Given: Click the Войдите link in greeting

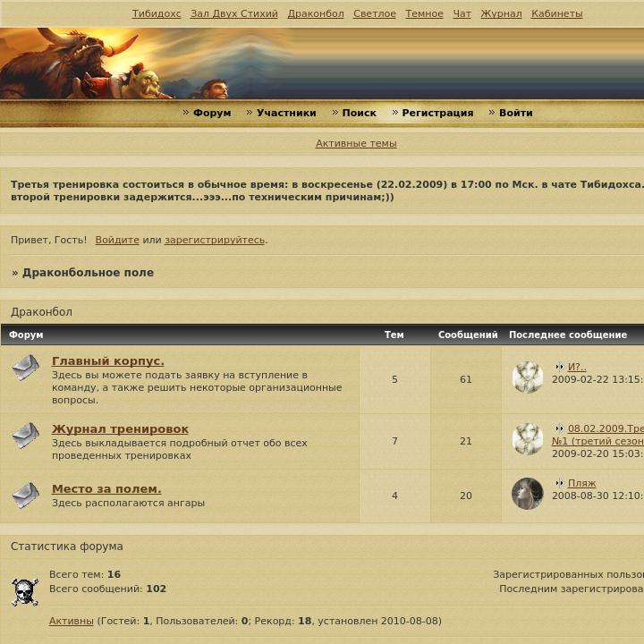Looking at the screenshot, I should click(117, 240).
